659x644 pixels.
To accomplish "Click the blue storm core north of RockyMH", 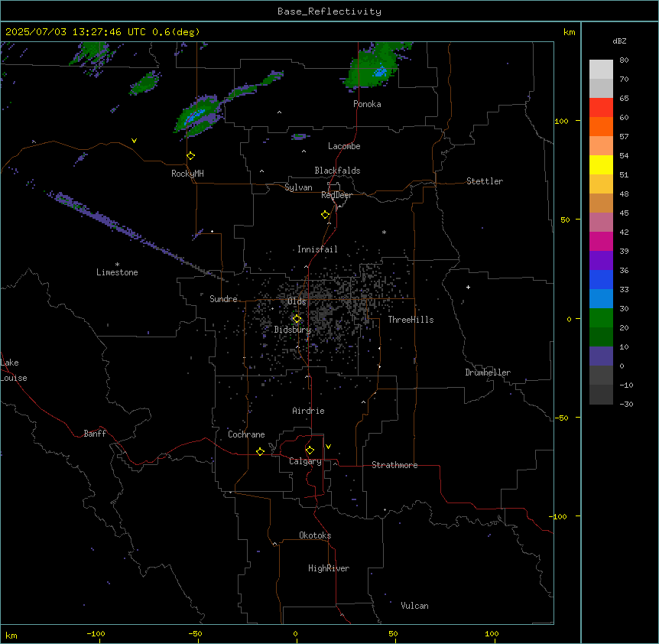I will 195,115.
